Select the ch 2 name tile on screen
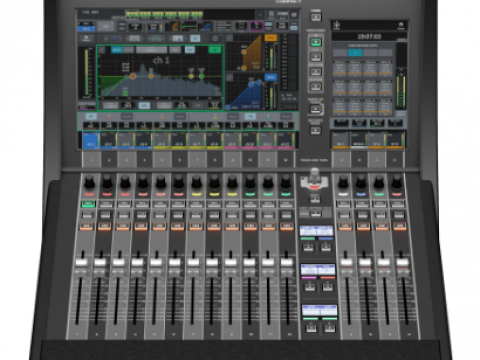 [x=108, y=140]
